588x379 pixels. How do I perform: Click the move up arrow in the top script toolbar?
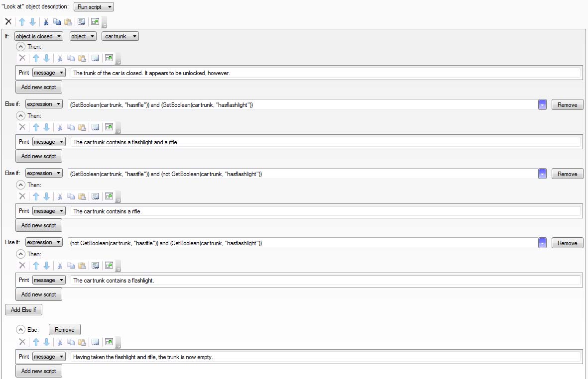[22, 22]
